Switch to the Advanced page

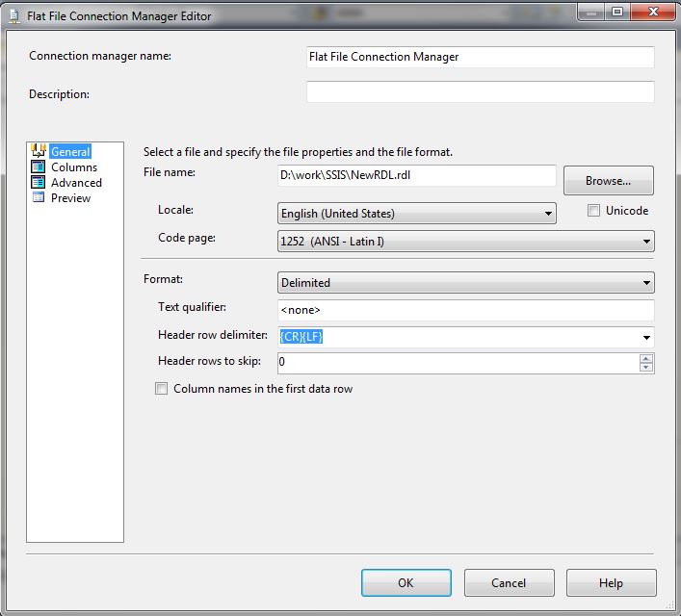click(x=76, y=183)
